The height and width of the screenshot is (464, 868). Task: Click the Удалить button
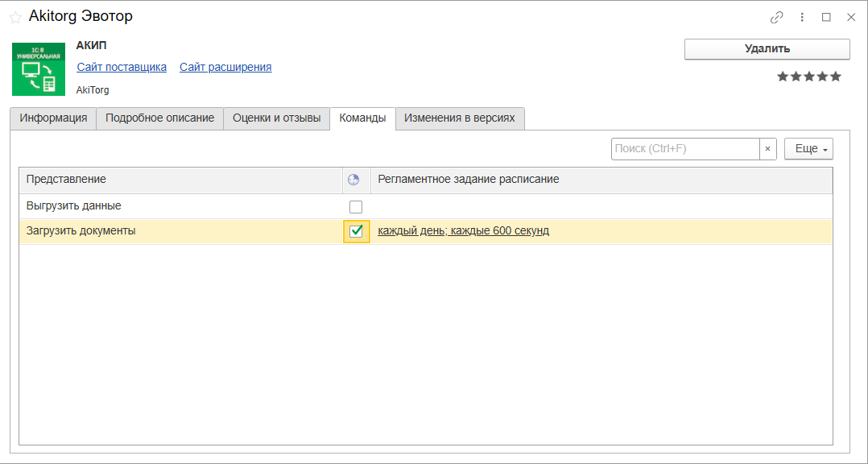(x=767, y=48)
